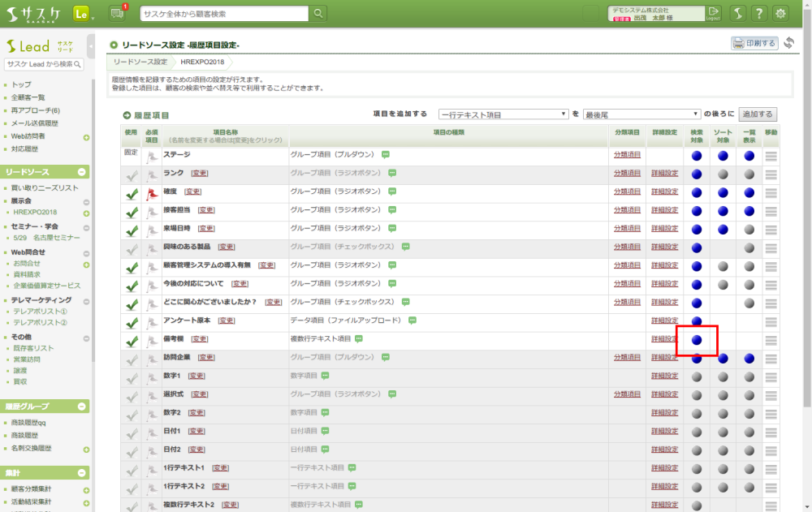Open 詳細設定 link for 接客担当 row
Screen dimensions: 812x512
point(664,210)
